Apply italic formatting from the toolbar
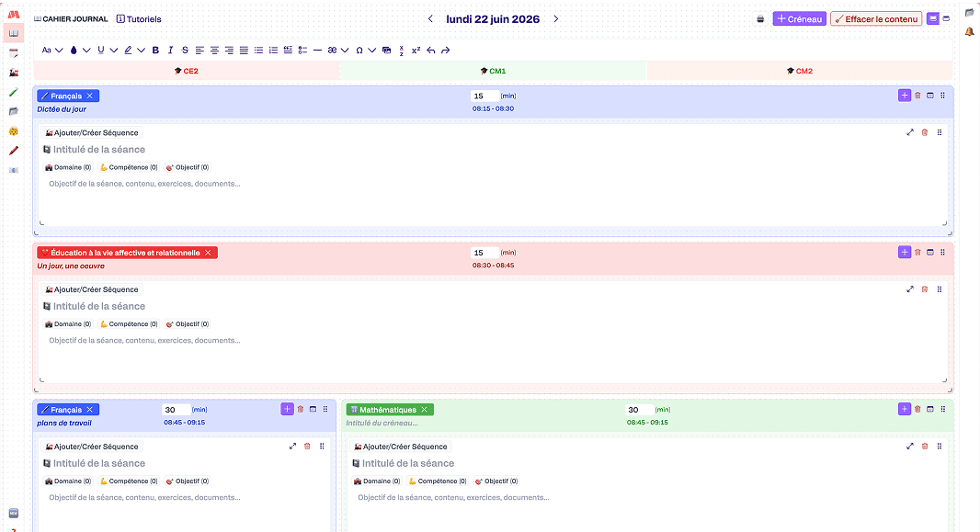Image resolution: width=980 pixels, height=532 pixels. (x=170, y=50)
